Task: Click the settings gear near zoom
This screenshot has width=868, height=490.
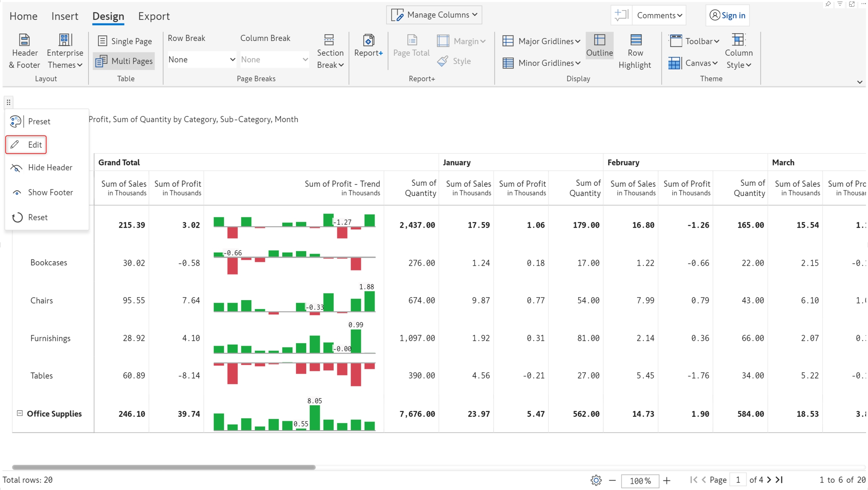Action: point(596,480)
